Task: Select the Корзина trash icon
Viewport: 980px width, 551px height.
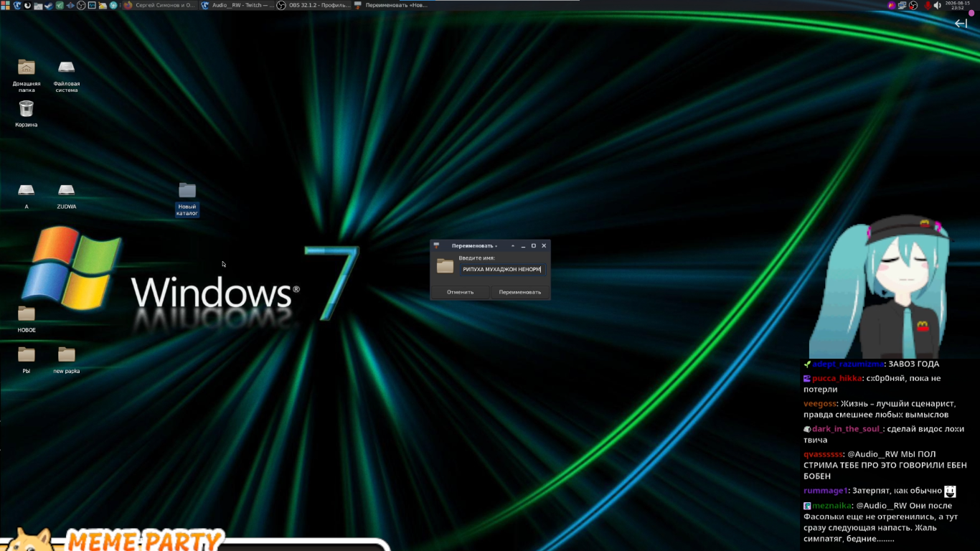Action: tap(27, 113)
